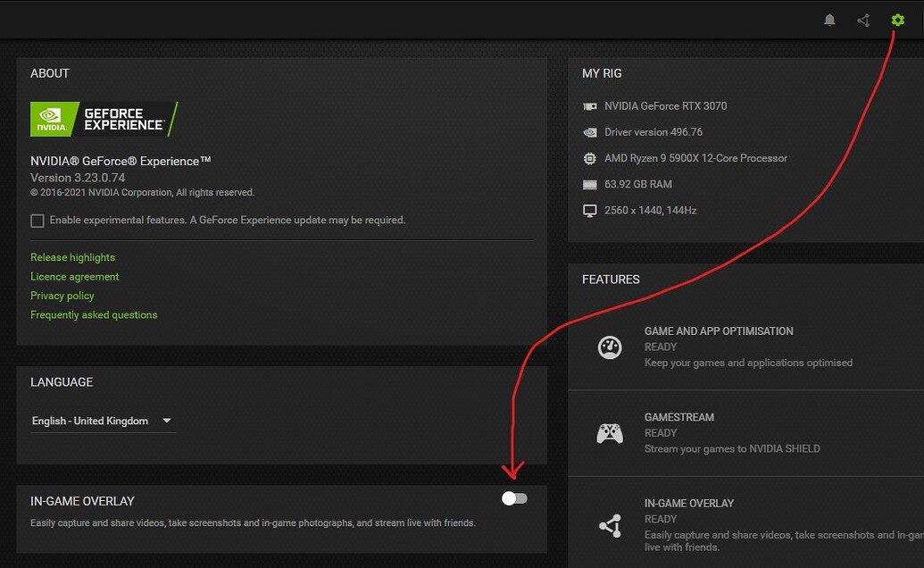Click the RAM icon beside 63.92 GB RAM
The image size is (924, 568).
tap(590, 184)
